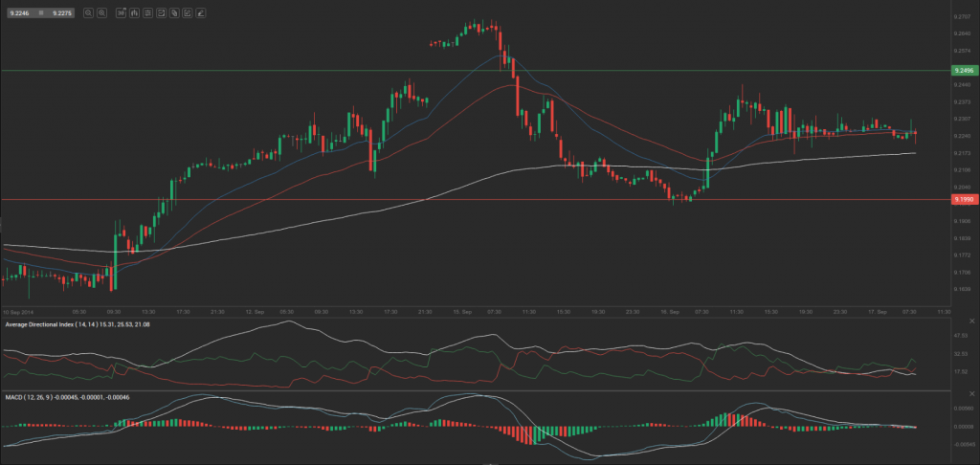Open the candlestick chart type selector
980x465 pixels.
tap(134, 13)
